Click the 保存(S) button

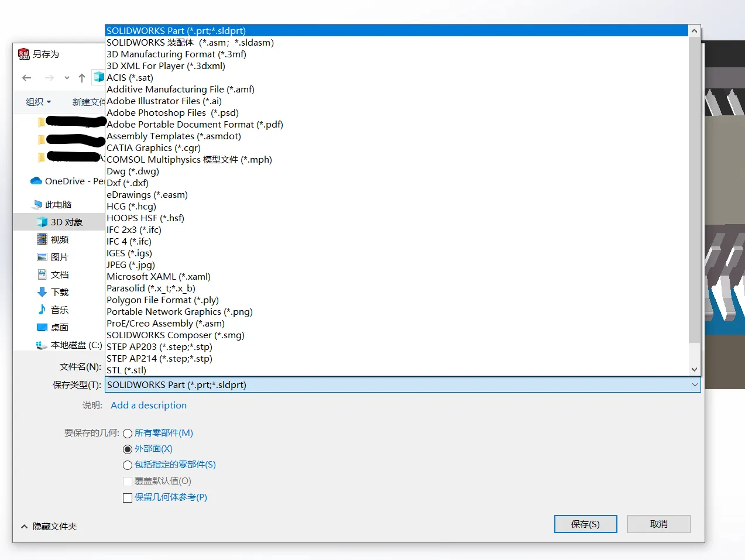pos(585,524)
